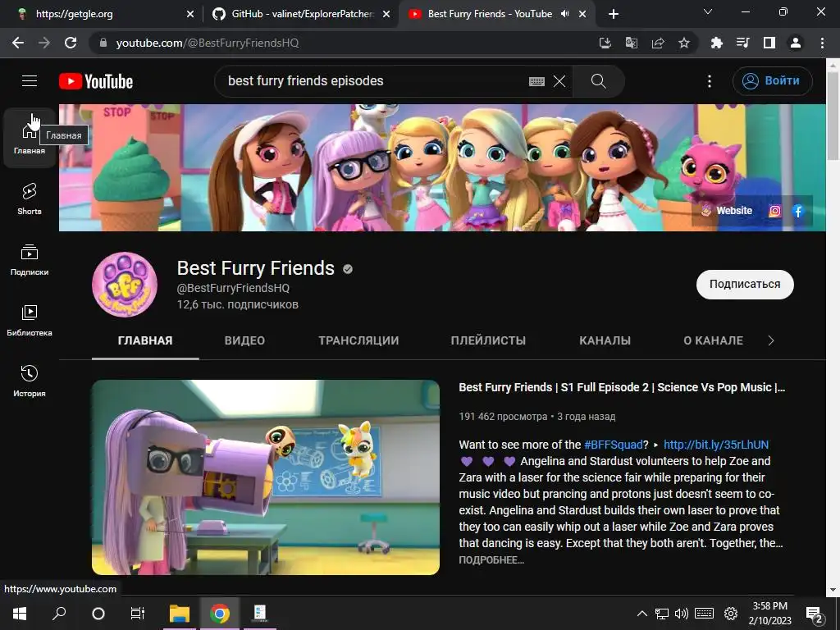The image size is (840, 630).
Task: Switch to the КАНАЛЫ tab
Action: [x=605, y=340]
